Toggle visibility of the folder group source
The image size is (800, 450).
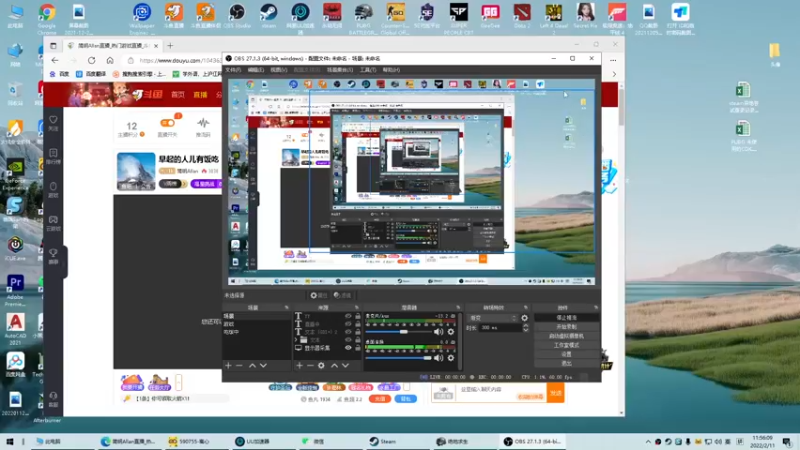348,340
